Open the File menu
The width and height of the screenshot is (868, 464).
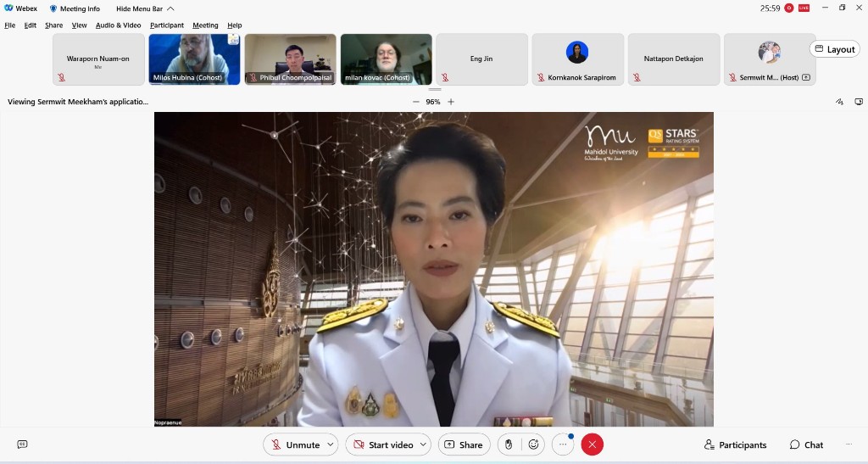[10, 25]
